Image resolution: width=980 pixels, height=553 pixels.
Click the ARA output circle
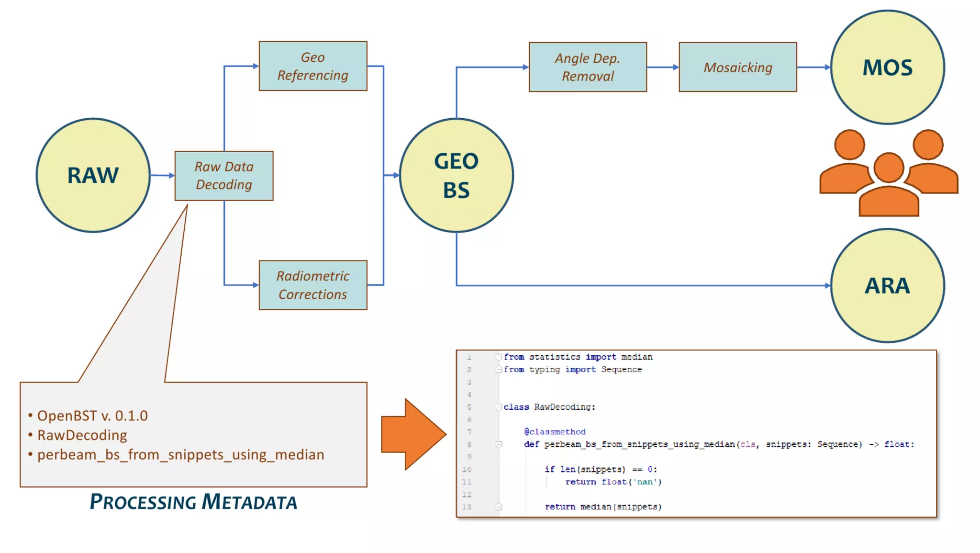[887, 286]
